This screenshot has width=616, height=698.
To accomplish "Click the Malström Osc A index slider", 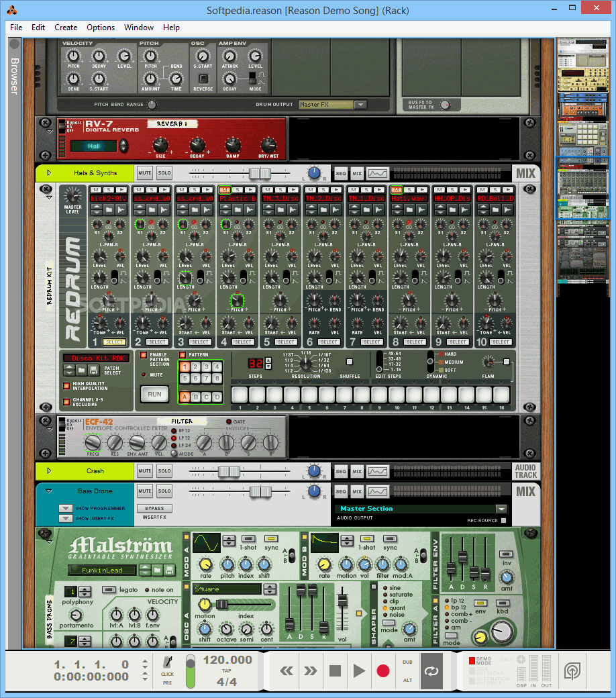I will click(x=221, y=605).
